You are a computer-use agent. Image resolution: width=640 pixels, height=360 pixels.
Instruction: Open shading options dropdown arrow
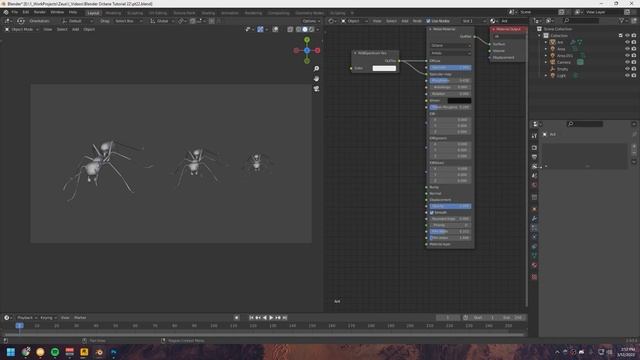tap(318, 29)
